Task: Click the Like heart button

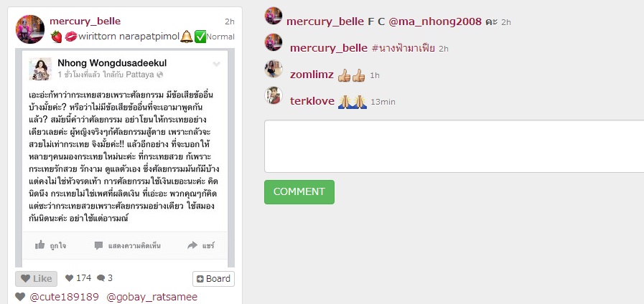Action: click(36, 279)
